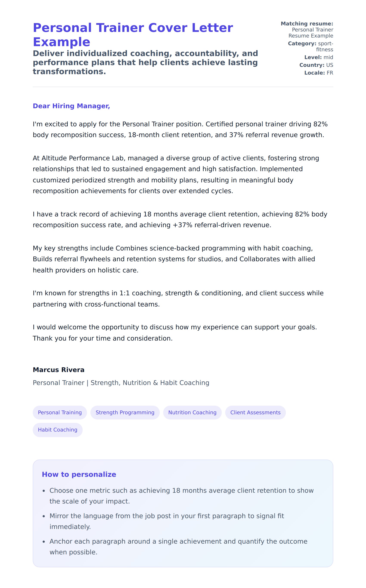
Task: Click the Marcus Rivera signature name
Action: pos(59,370)
